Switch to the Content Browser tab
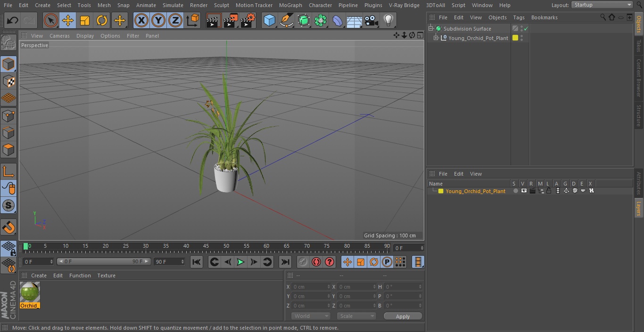The height and width of the screenshot is (332, 644). 639,77
